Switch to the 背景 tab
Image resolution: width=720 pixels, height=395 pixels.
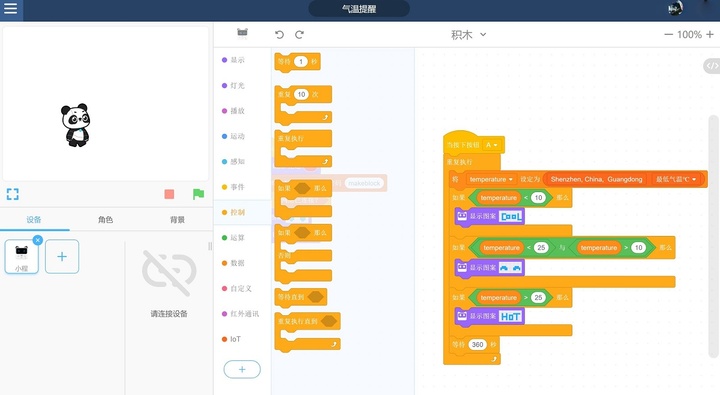point(177,220)
